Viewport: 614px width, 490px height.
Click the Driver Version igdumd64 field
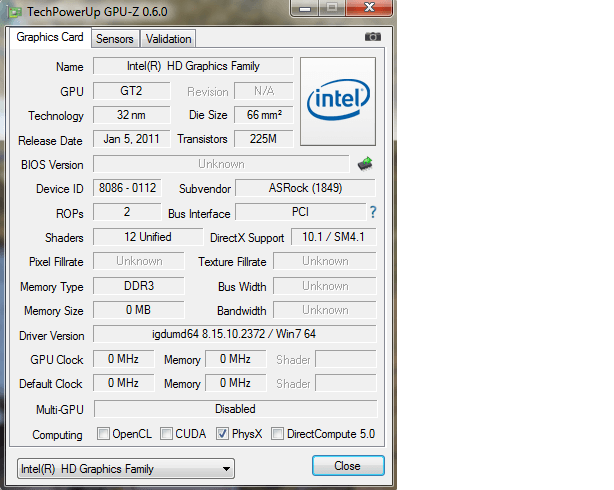tap(235, 334)
